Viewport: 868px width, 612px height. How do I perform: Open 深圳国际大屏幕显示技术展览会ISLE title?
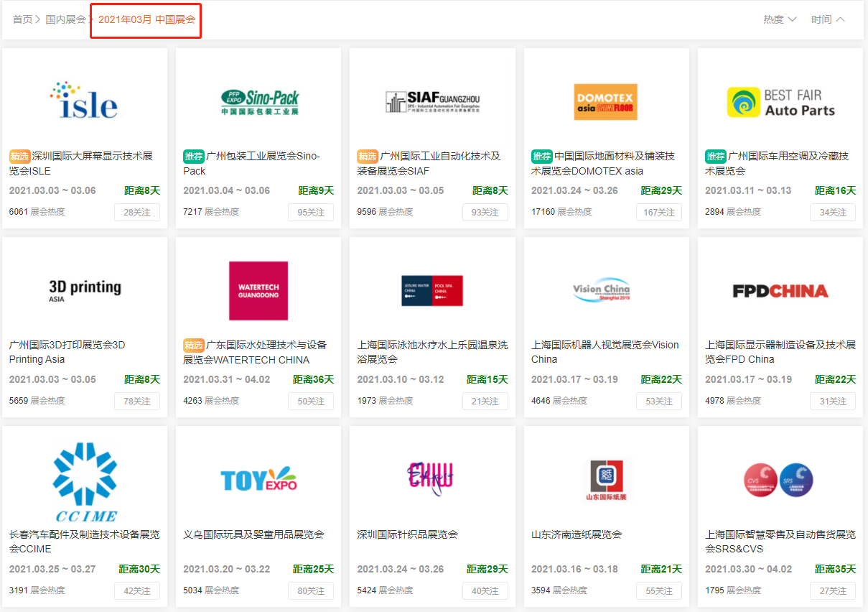pos(81,163)
